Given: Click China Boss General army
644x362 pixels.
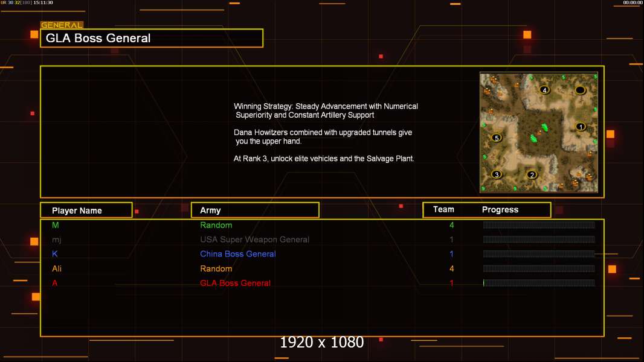Looking at the screenshot, I should 238,254.
